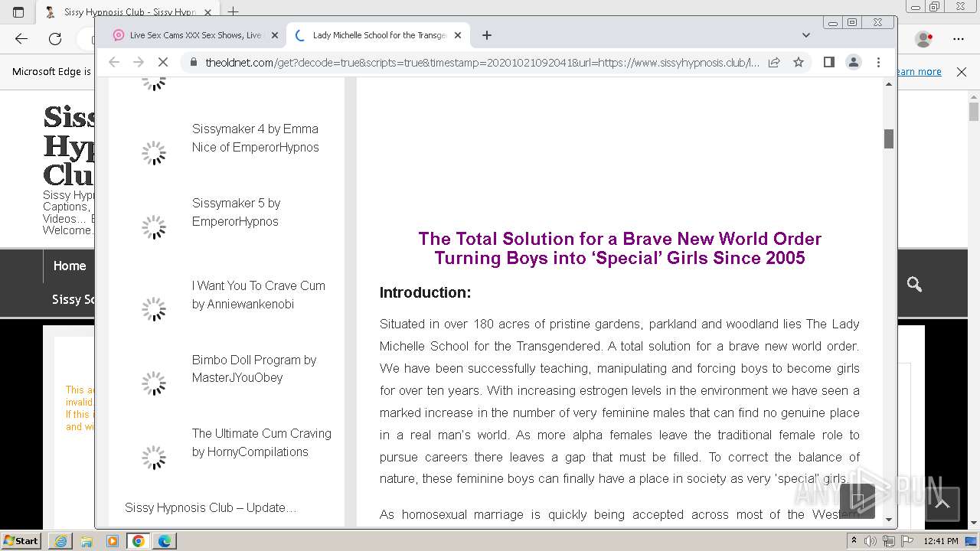Screen dimensions: 980x551
Task: Open Home menu on background site
Action: [x=70, y=266]
